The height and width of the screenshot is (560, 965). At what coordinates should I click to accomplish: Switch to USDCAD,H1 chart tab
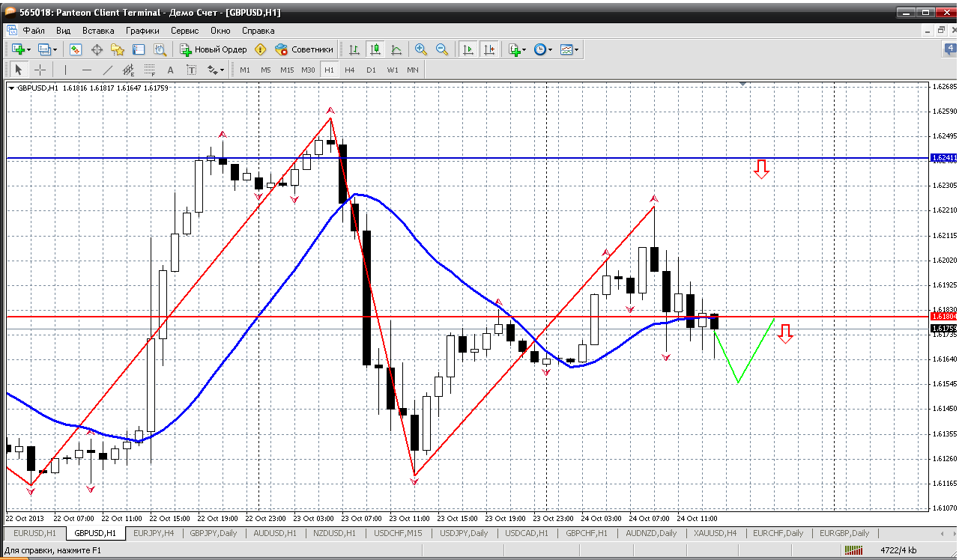coord(527,533)
